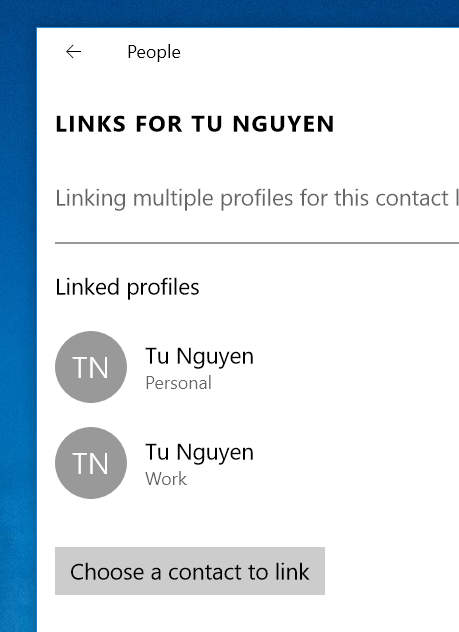Click the Linked profiles section label
459x632 pixels.
(127, 287)
